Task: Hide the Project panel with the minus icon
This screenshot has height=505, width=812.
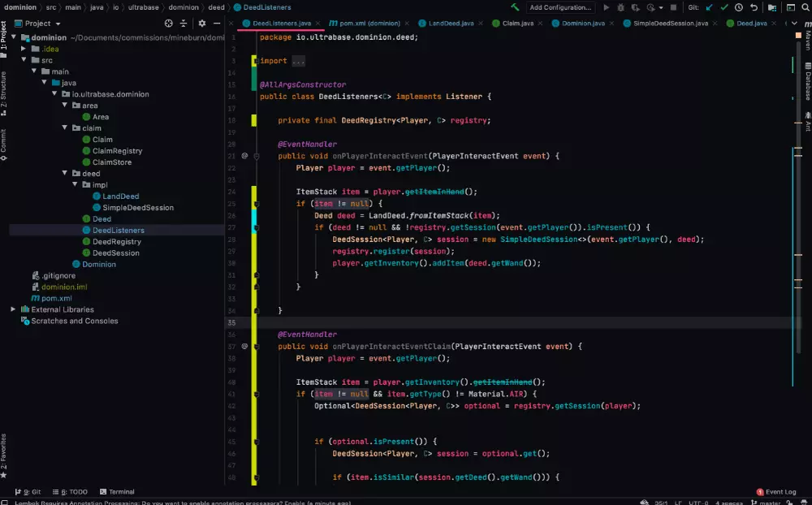Action: point(217,24)
